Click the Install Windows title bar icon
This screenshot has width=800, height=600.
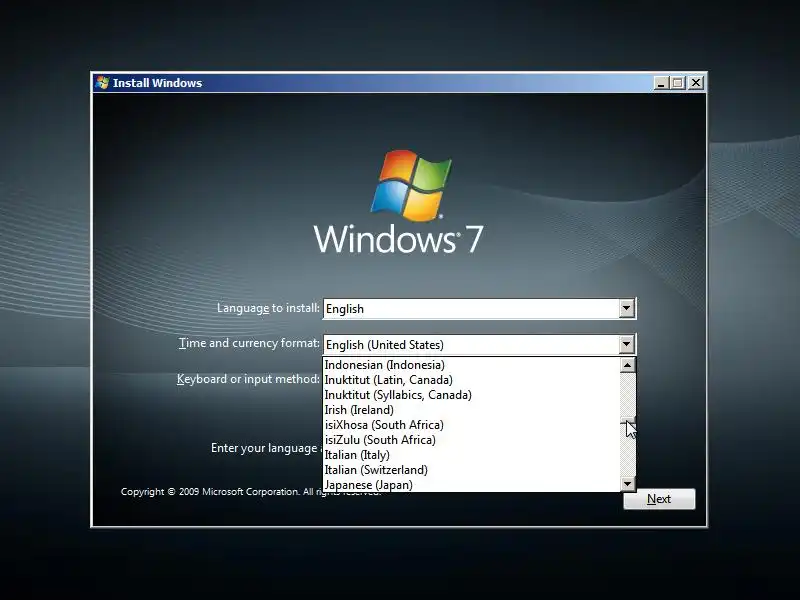(x=103, y=83)
